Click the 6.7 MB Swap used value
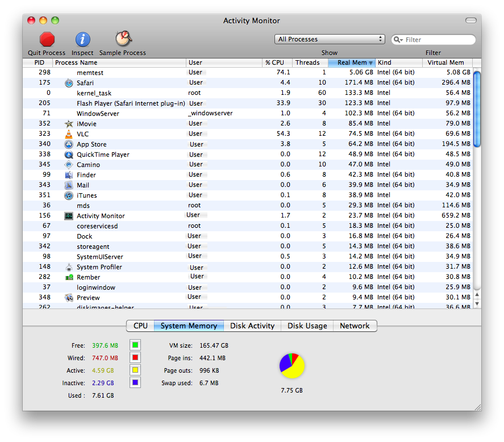The image size is (504, 442). [x=209, y=383]
